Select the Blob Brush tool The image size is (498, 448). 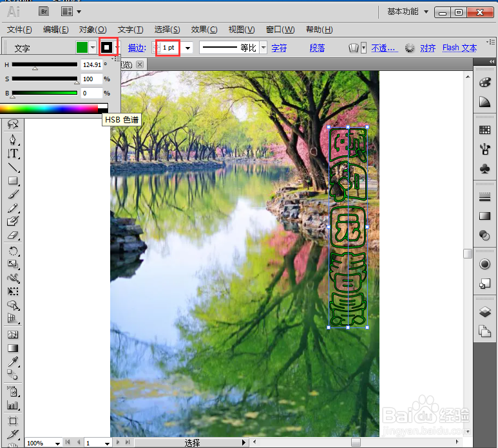[x=13, y=221]
